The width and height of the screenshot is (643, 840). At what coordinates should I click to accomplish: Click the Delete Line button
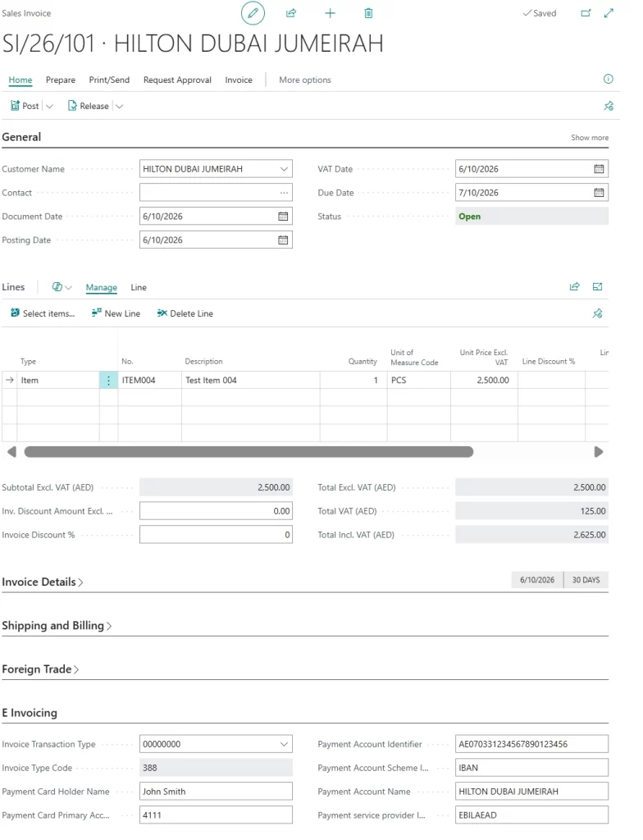(x=185, y=313)
